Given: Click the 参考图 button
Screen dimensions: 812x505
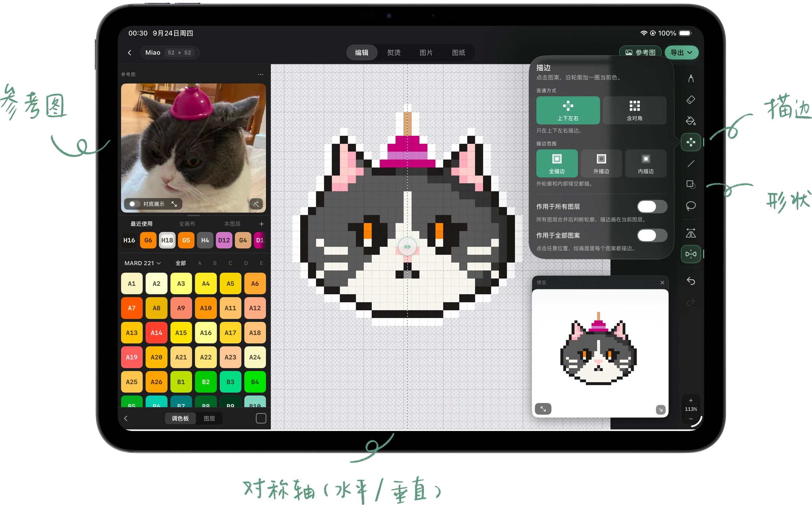Looking at the screenshot, I should coord(640,53).
